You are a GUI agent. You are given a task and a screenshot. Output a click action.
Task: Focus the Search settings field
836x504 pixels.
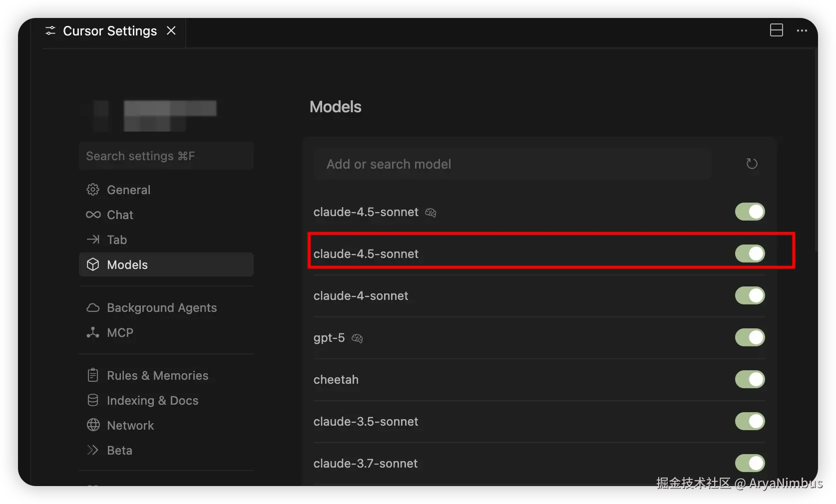[166, 156]
